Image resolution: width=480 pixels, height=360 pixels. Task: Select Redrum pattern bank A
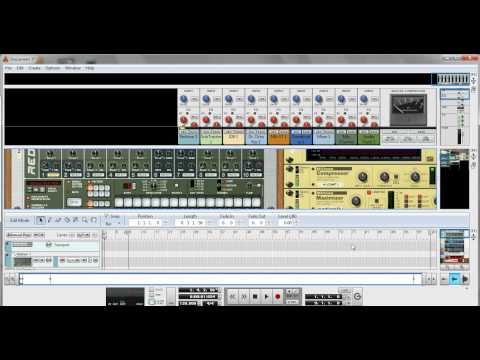pos(90,203)
